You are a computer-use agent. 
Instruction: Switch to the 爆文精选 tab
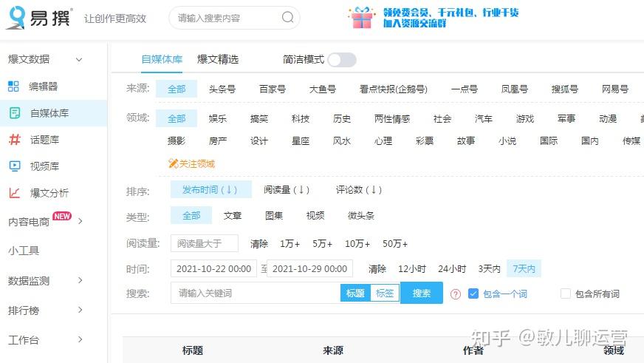tap(218, 60)
